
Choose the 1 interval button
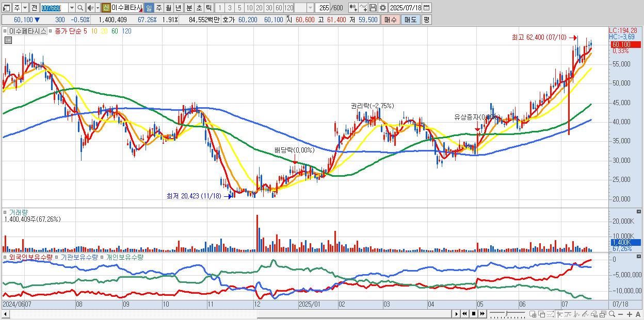pos(220,8)
